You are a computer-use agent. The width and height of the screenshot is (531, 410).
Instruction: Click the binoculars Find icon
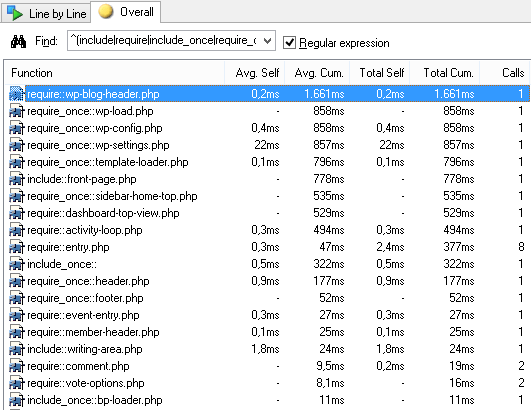point(18,42)
